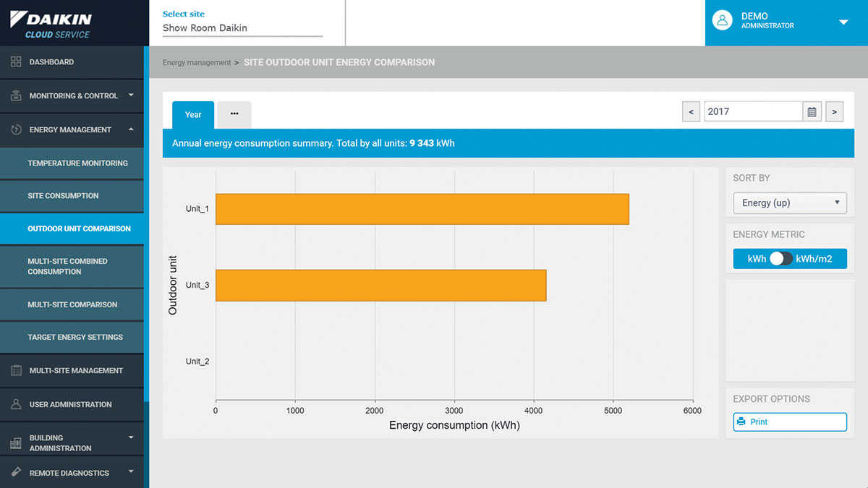
Task: Collapse the Energy Management menu section
Action: point(131,129)
